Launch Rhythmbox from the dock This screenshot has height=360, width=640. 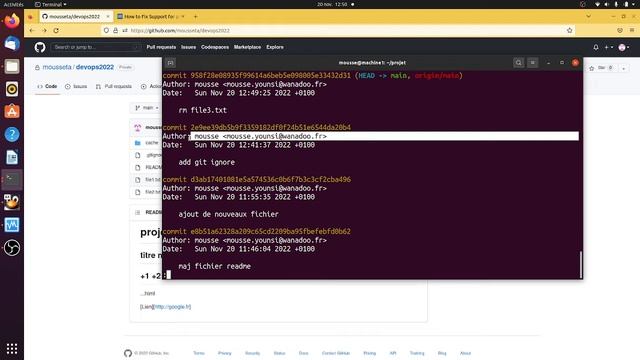click(x=12, y=89)
